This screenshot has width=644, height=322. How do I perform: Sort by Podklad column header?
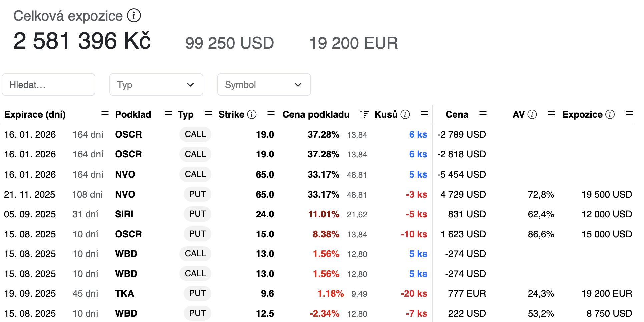pos(133,115)
